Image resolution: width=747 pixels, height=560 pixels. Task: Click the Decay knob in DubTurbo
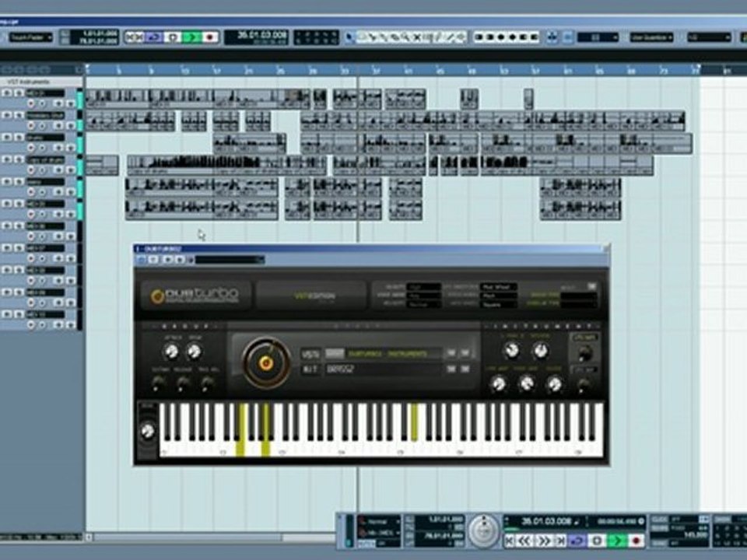coord(194,352)
